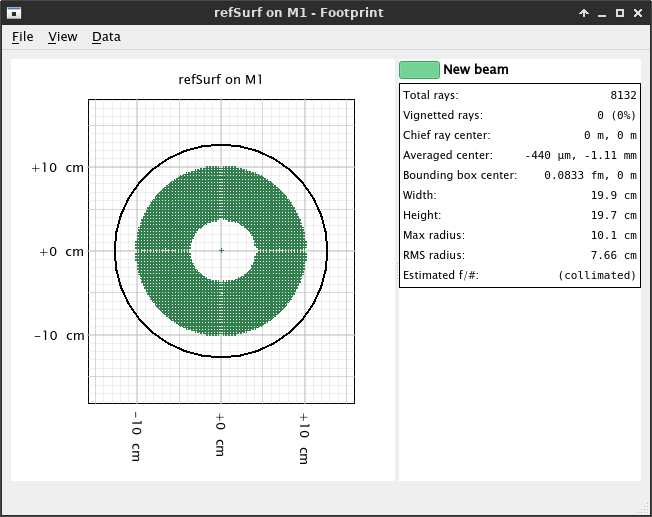Maximize the Footprint window
This screenshot has height=517, width=652.
[x=620, y=13]
